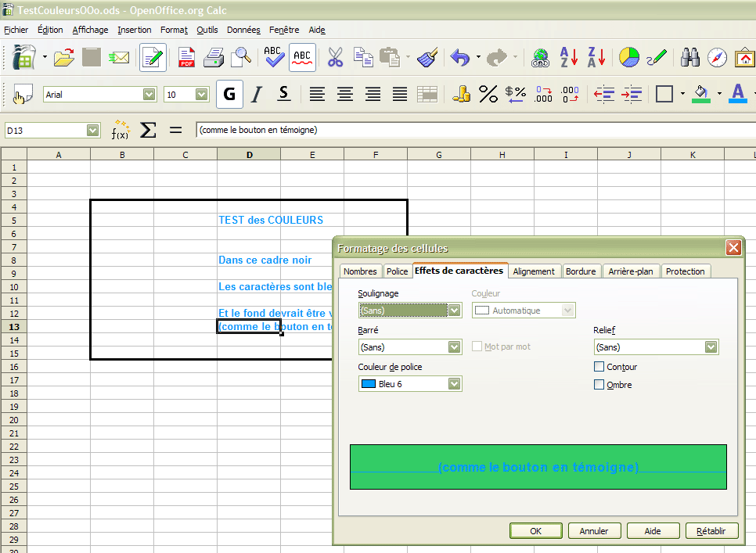Open the Relief dropdown
Viewport: 756px width, 553px height.
[711, 347]
